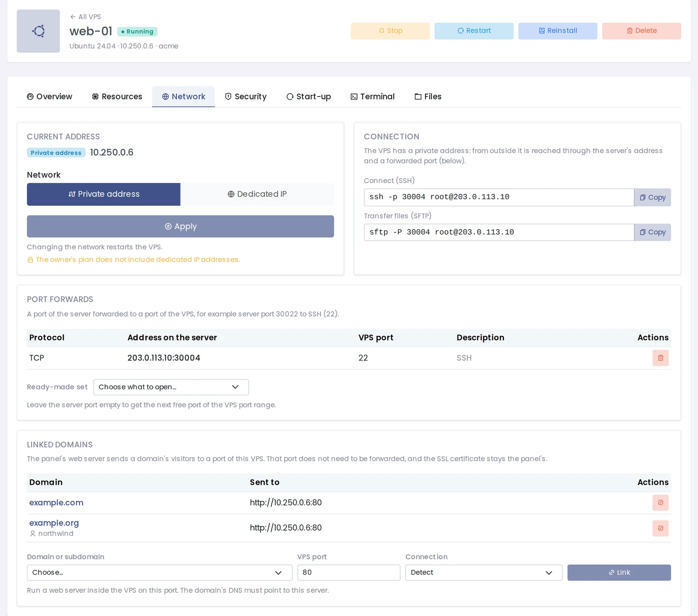Click the SFTP command text field
This screenshot has height=616, width=698.
coord(499,232)
